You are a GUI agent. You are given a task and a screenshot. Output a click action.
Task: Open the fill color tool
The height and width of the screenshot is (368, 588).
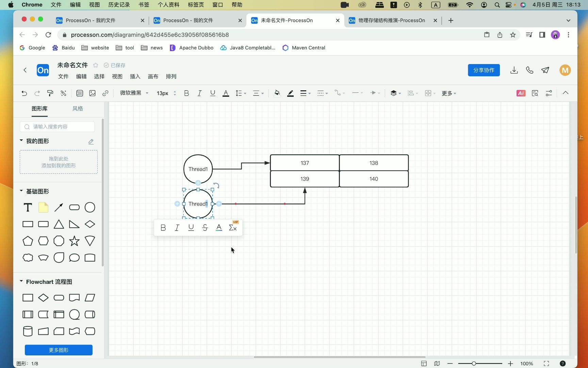(x=277, y=93)
